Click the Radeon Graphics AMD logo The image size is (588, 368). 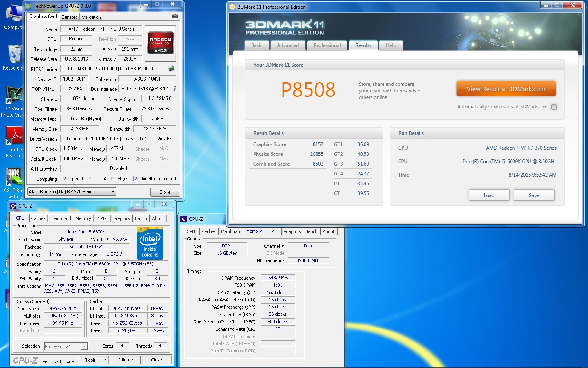(160, 43)
